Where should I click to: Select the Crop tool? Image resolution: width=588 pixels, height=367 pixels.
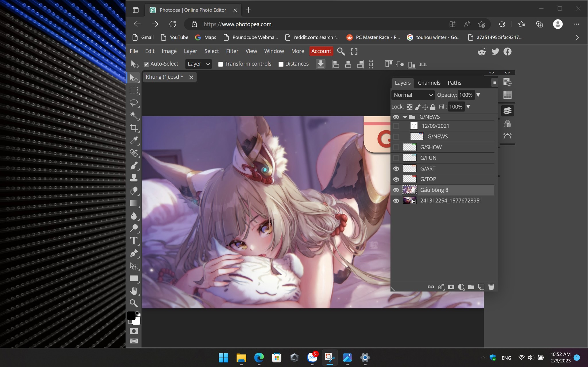pyautogui.click(x=134, y=128)
